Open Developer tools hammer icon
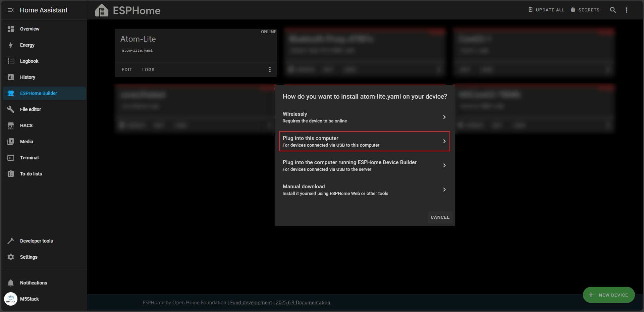The height and width of the screenshot is (312, 644). click(11, 241)
